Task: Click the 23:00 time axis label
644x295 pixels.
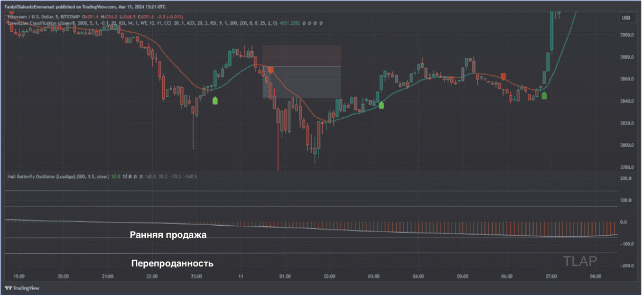Action: pyautogui.click(x=197, y=276)
